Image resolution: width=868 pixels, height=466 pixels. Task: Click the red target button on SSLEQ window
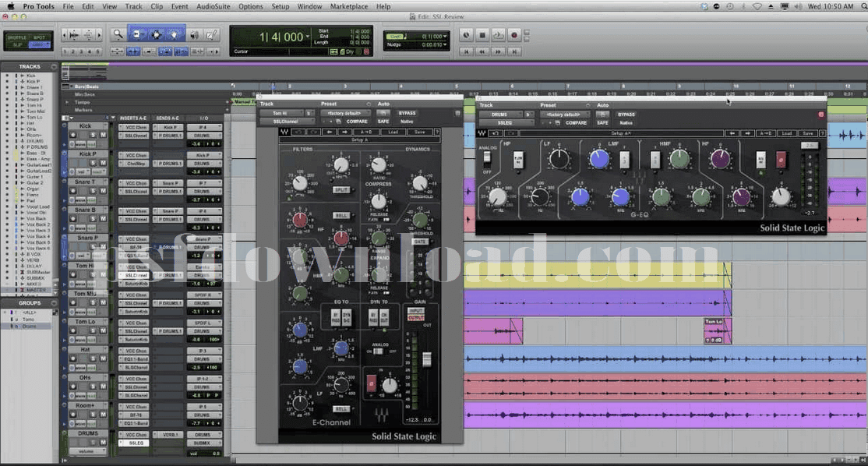[x=821, y=115]
